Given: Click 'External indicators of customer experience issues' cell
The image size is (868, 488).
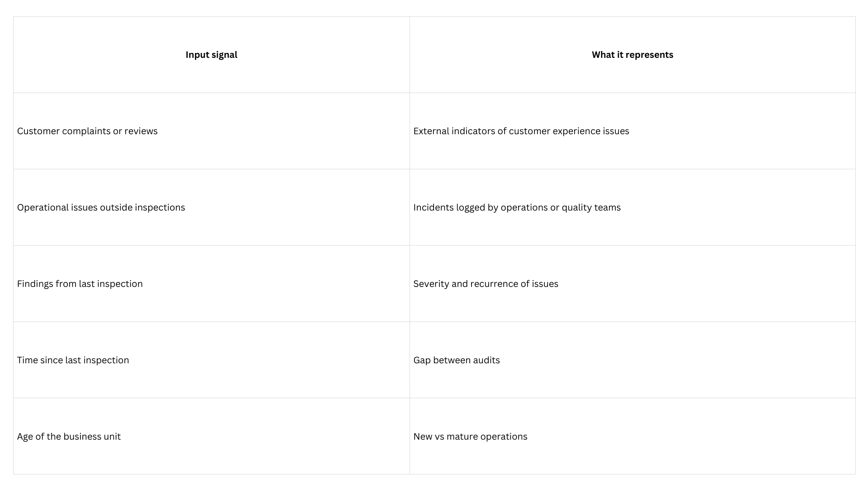Looking at the screenshot, I should coord(521,131).
